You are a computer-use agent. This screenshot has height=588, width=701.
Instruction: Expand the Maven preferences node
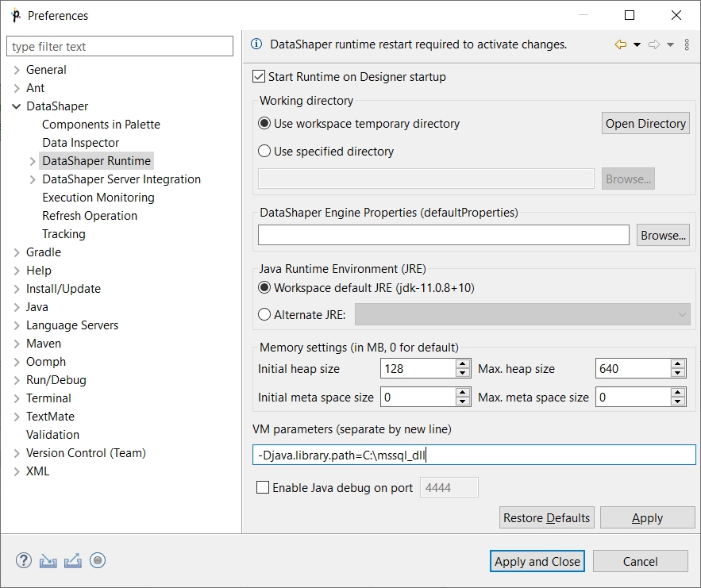[x=17, y=344]
